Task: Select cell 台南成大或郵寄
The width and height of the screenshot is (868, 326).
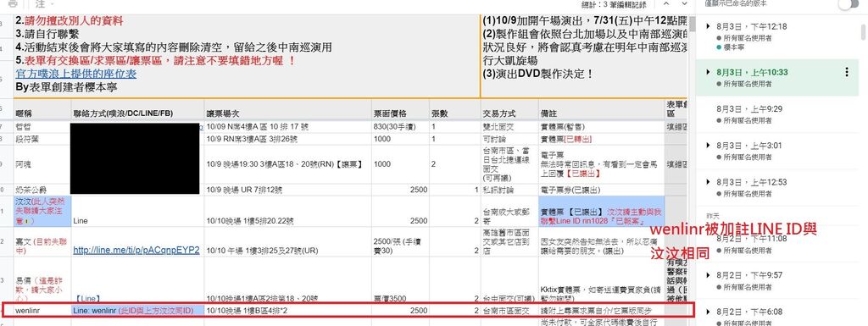Action: 509,211
